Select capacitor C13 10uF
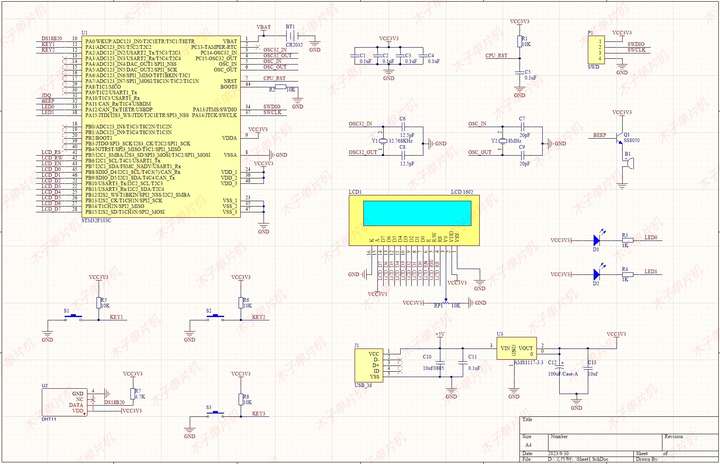This screenshot has width=720, height=464. [x=588, y=368]
